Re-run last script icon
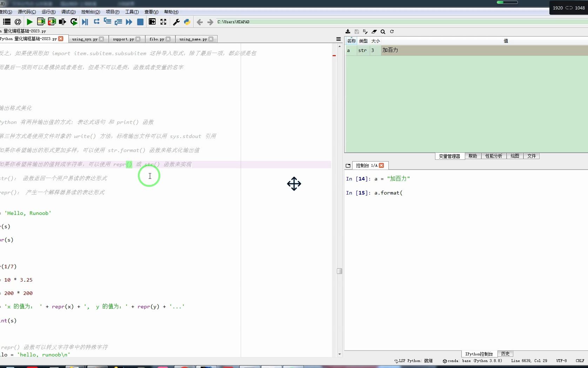This screenshot has height=368, width=588. pyautogui.click(x=74, y=22)
